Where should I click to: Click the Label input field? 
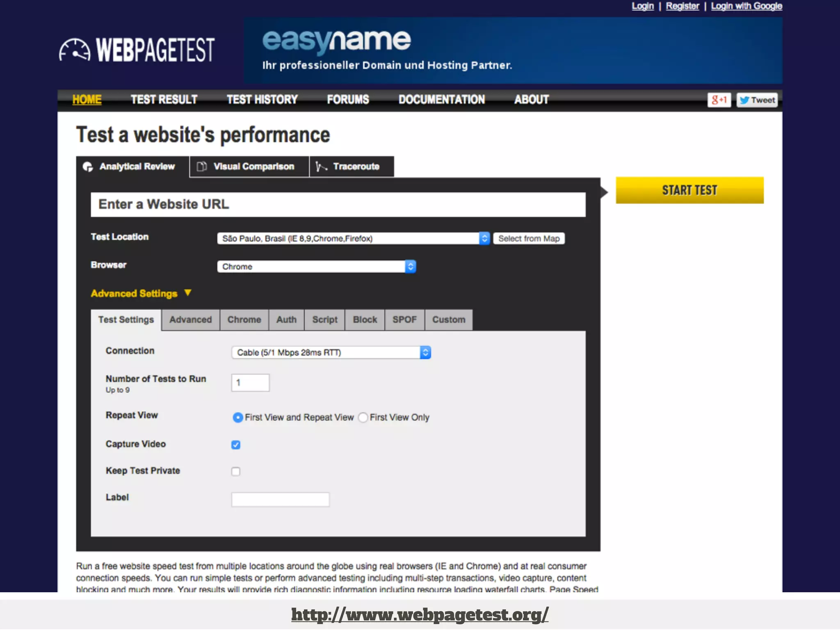point(280,499)
